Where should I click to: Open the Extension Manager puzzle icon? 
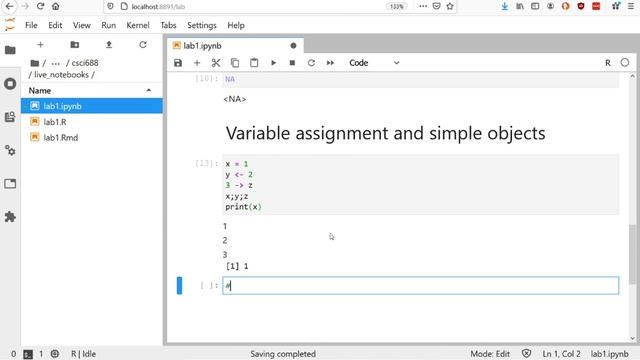tap(10, 217)
